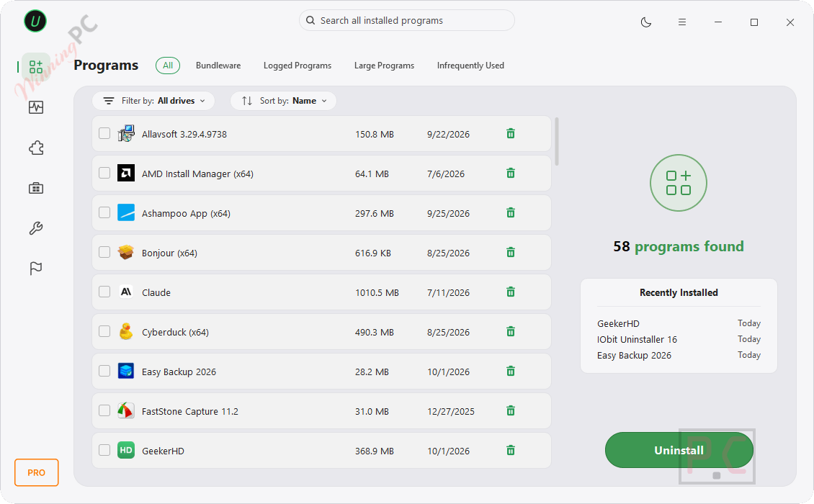The image size is (814, 504).
Task: Tick the Ashampoo App (x64) checkbox
Action: coord(104,212)
